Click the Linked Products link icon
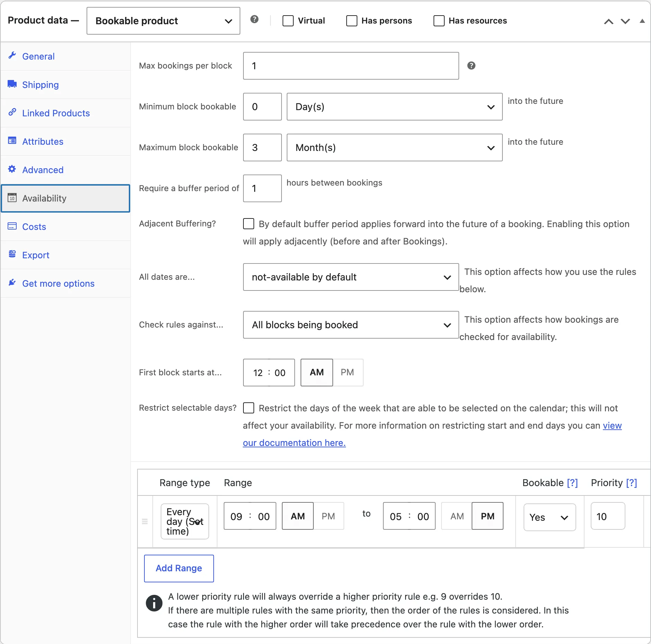651x644 pixels. [12, 112]
